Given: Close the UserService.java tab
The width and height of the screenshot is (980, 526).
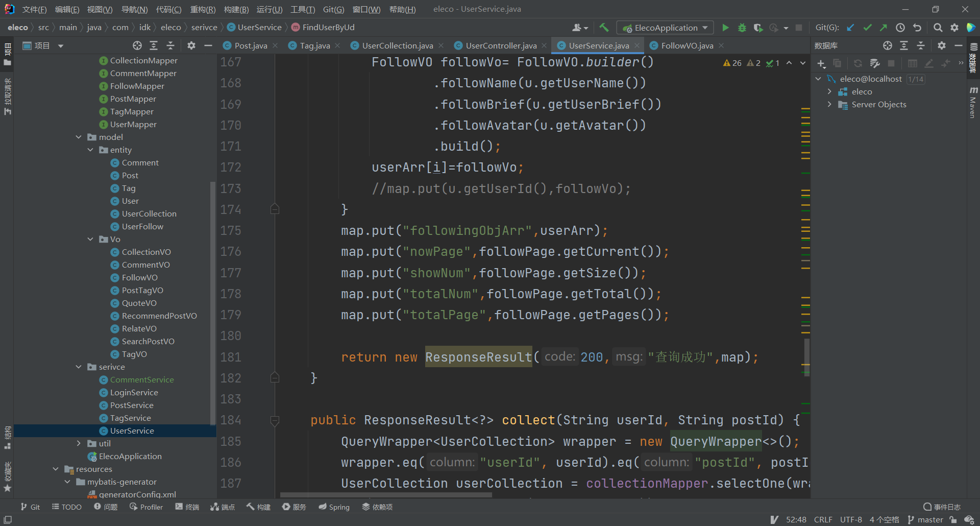Looking at the screenshot, I should pos(637,45).
